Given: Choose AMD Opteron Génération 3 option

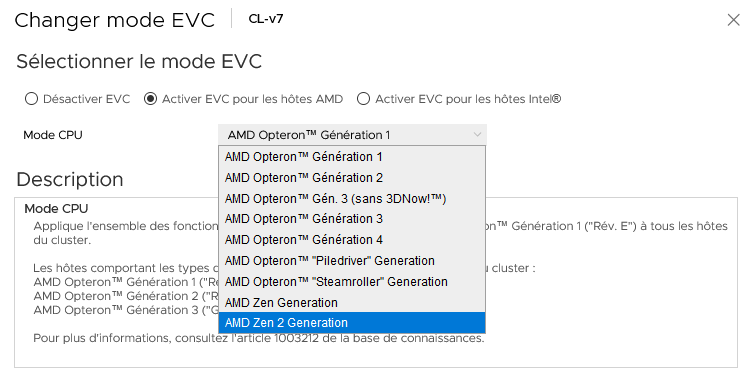Looking at the screenshot, I should (352, 219).
